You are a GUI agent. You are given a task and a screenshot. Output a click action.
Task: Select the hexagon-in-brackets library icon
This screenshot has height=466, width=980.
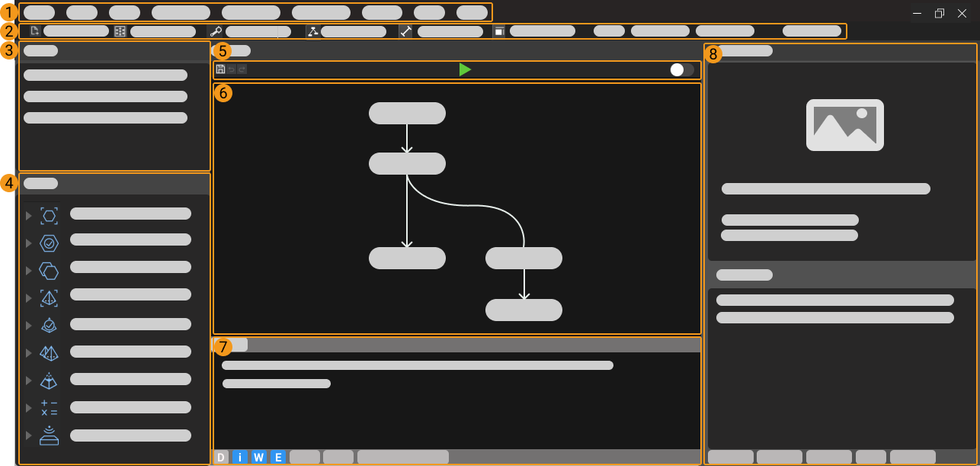(x=49, y=216)
